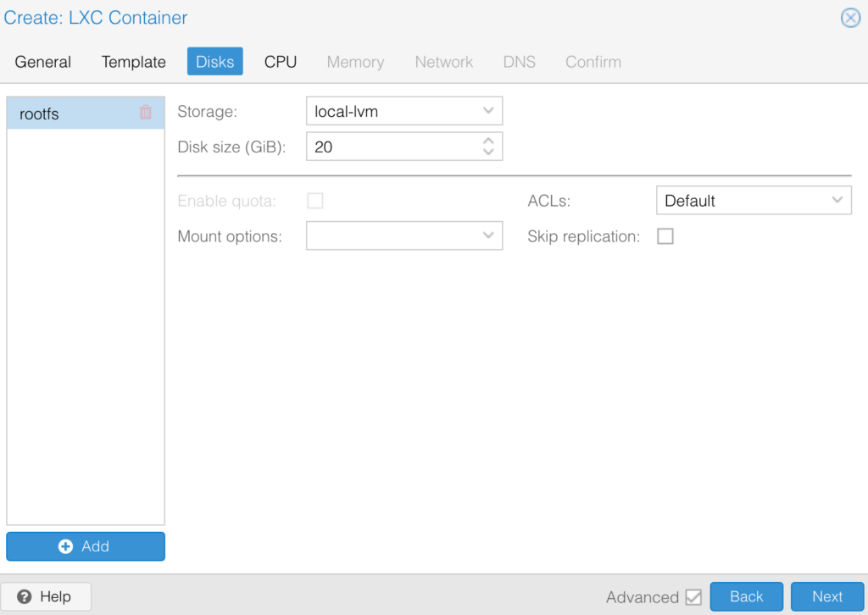This screenshot has height=615, width=868.
Task: Go Back to the previous step
Action: 746,596
